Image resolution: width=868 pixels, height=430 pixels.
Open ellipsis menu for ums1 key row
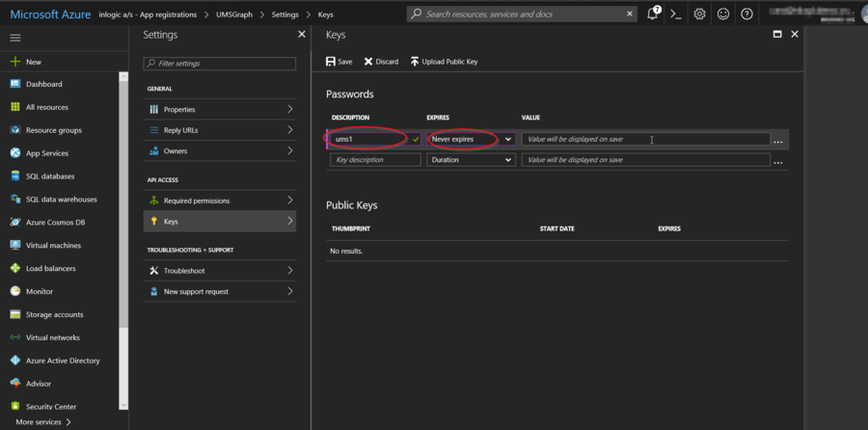click(x=778, y=141)
